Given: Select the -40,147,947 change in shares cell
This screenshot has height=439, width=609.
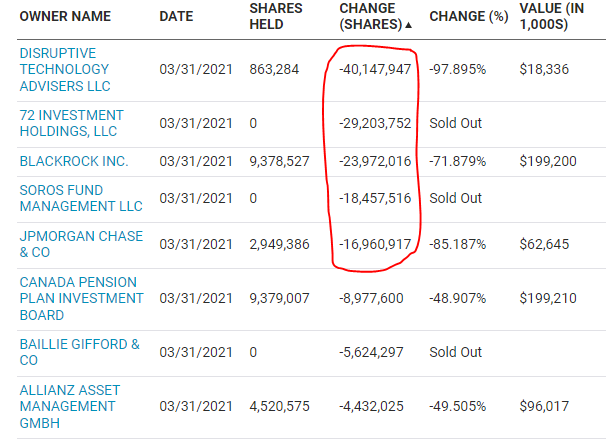Looking at the screenshot, I should [x=369, y=68].
